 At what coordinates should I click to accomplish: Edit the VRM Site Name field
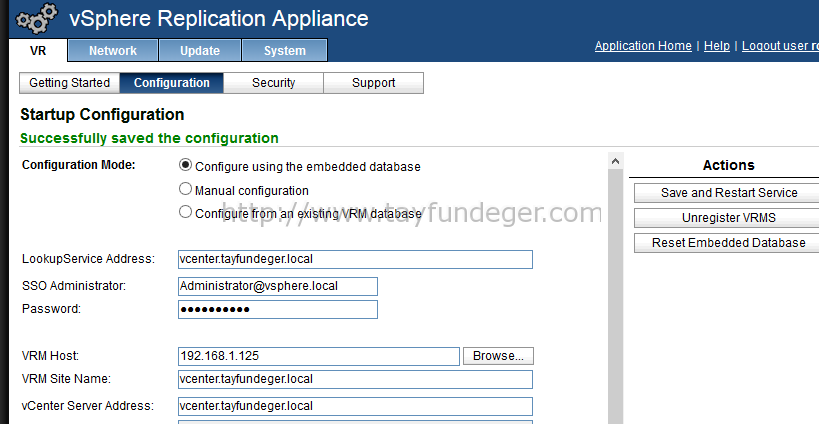(x=355, y=380)
